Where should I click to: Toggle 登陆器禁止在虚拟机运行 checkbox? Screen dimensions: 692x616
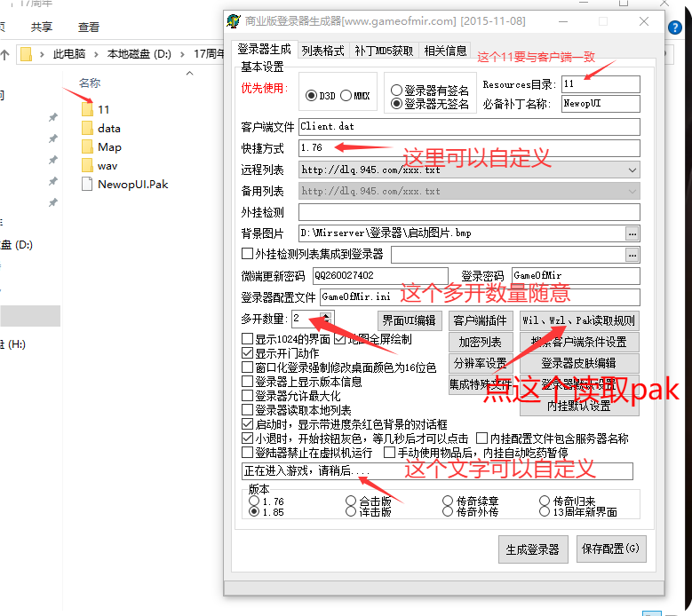[247, 453]
